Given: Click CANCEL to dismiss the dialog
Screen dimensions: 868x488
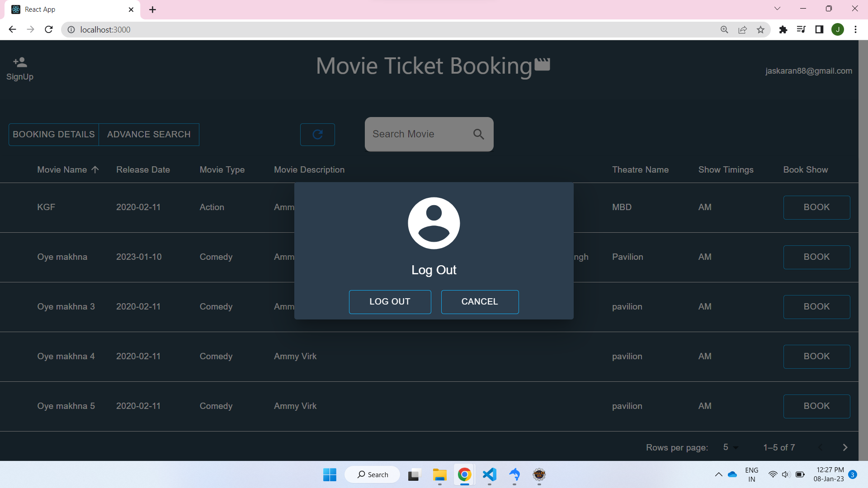Looking at the screenshot, I should (x=479, y=301).
